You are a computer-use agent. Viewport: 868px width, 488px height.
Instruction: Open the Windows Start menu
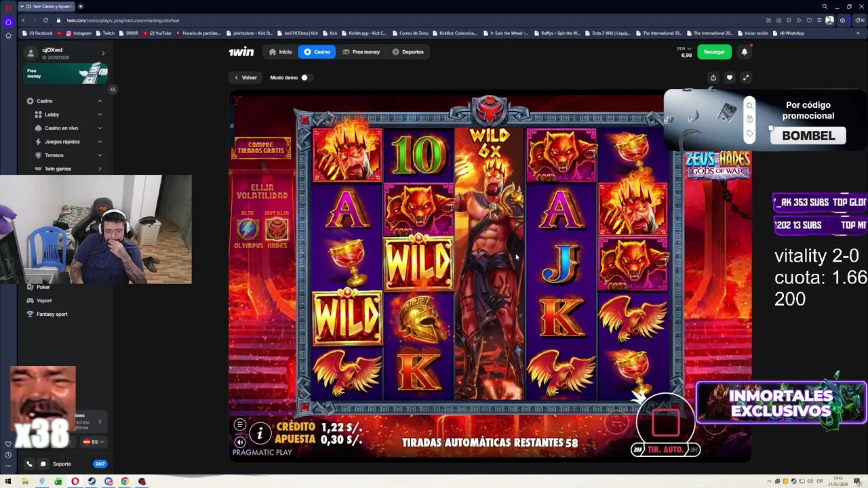8,481
